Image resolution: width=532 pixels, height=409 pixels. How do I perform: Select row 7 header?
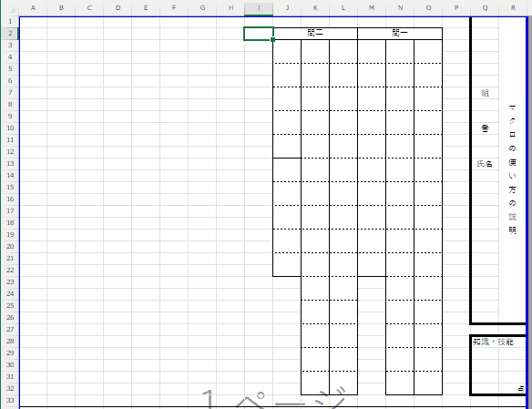tap(10, 93)
